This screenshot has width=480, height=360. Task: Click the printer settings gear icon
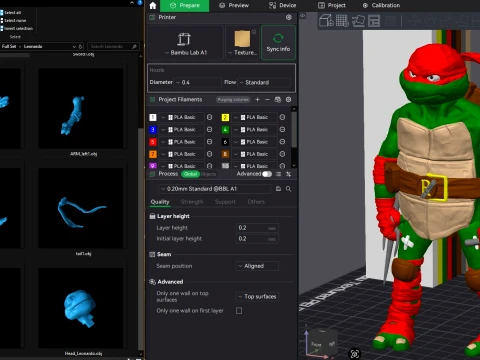click(x=289, y=17)
